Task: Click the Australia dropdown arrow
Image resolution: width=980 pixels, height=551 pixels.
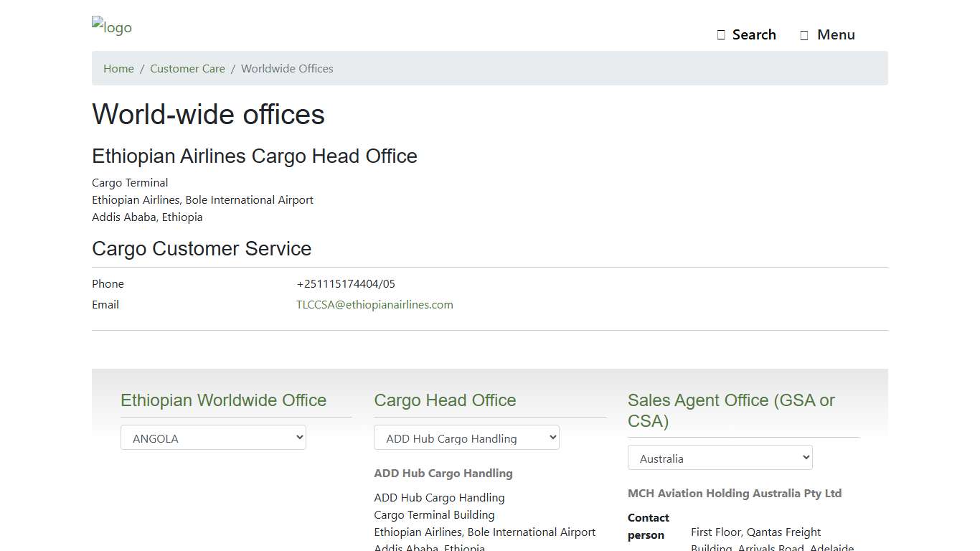Action: [802, 457]
